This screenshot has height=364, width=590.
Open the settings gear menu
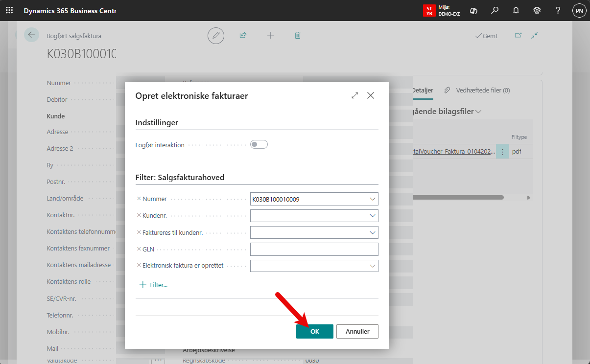[x=537, y=10]
